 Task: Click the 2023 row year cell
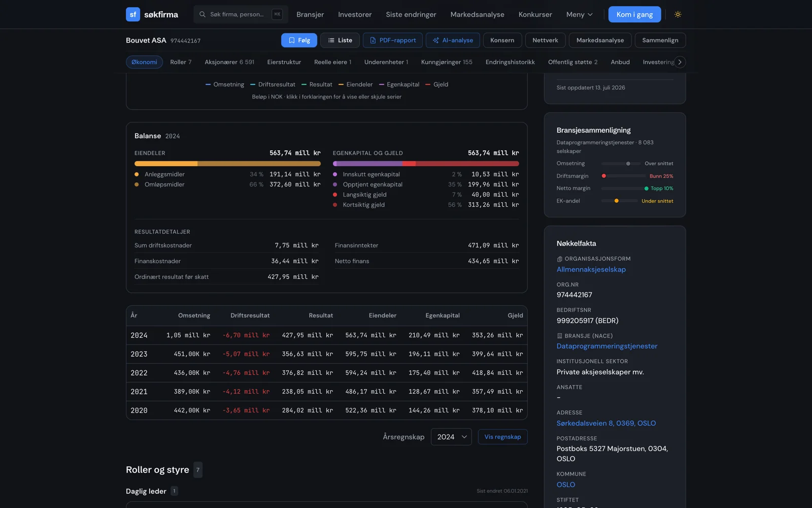click(x=139, y=354)
